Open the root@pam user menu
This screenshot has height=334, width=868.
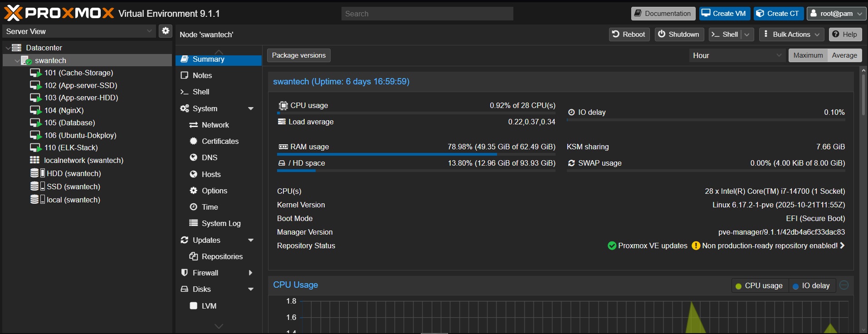(x=836, y=14)
